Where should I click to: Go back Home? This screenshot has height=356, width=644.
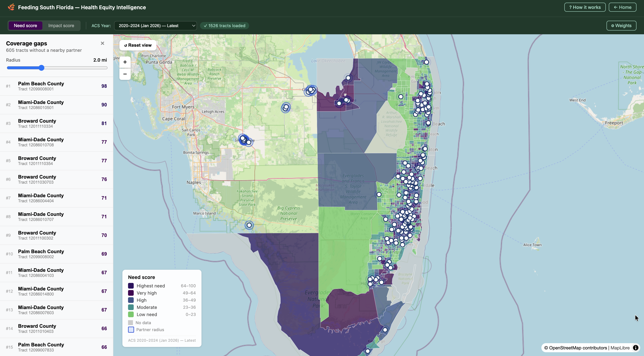click(622, 7)
